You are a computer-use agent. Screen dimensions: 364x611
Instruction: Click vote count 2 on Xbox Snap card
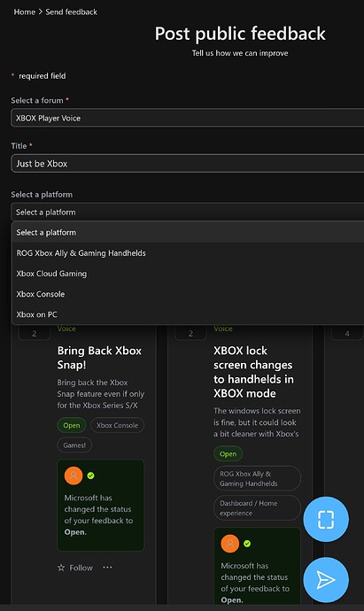click(35, 334)
